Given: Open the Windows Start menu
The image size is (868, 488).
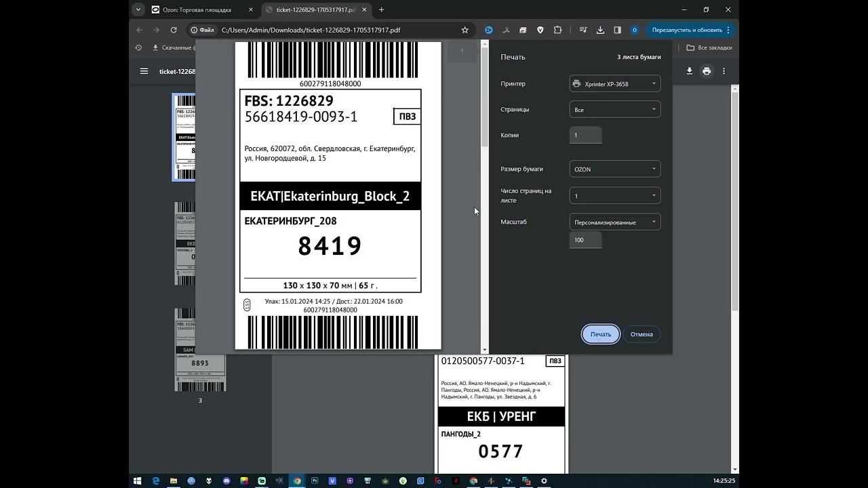Looking at the screenshot, I should click(138, 481).
